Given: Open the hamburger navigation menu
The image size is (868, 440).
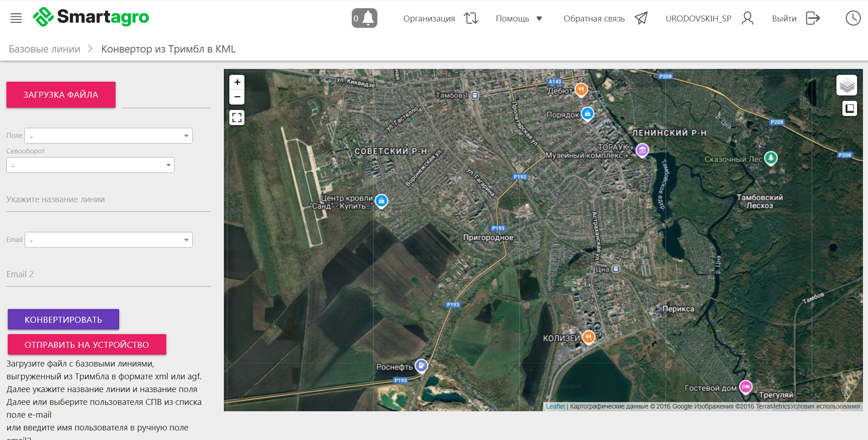Looking at the screenshot, I should [x=16, y=18].
